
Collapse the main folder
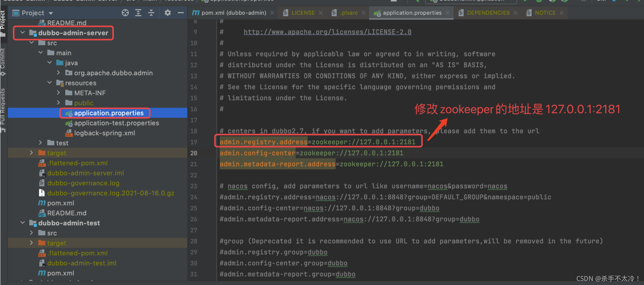[x=41, y=53]
